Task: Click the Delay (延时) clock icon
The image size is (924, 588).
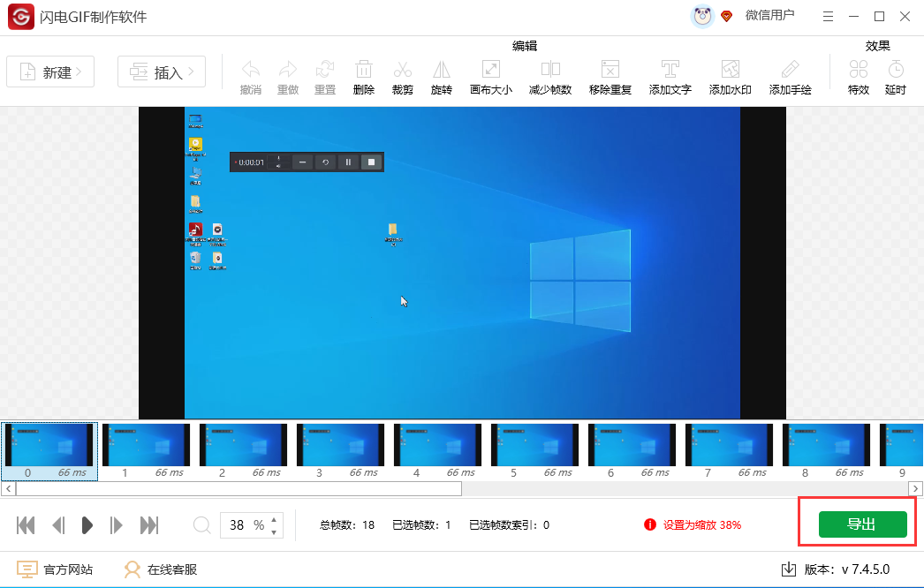Action: click(895, 70)
